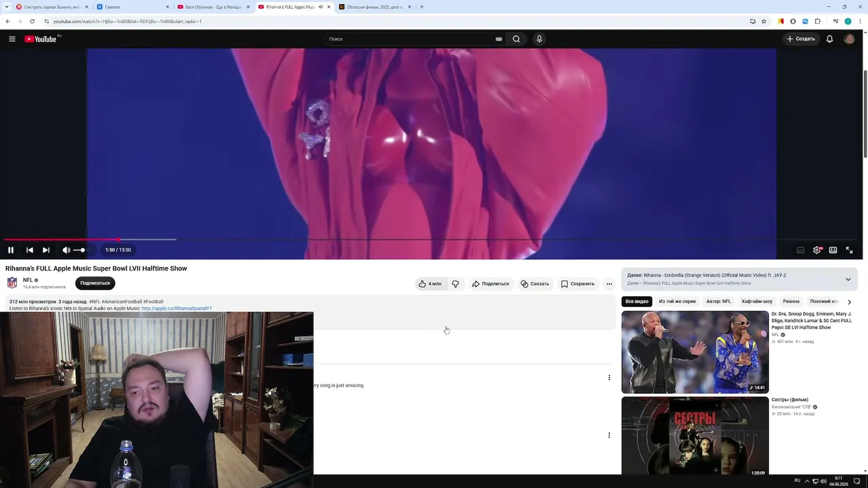Select the Из той же серии chip
This screenshot has width=868, height=488.
click(677, 302)
